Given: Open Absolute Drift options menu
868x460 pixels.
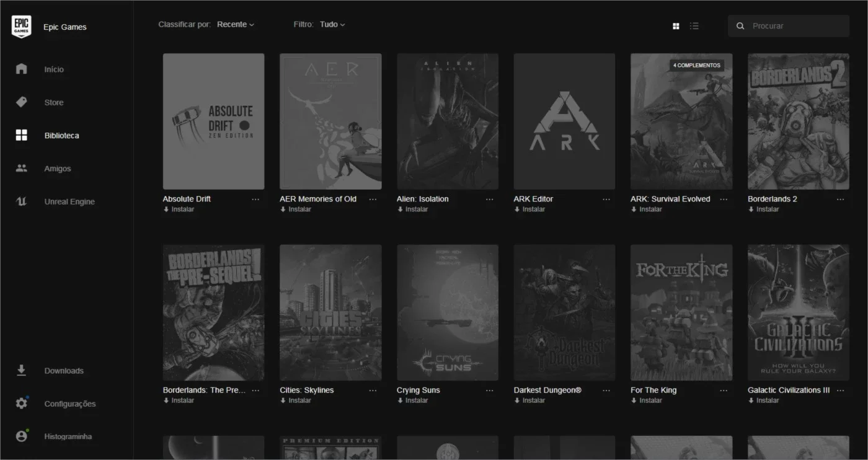Looking at the screenshot, I should pos(255,200).
